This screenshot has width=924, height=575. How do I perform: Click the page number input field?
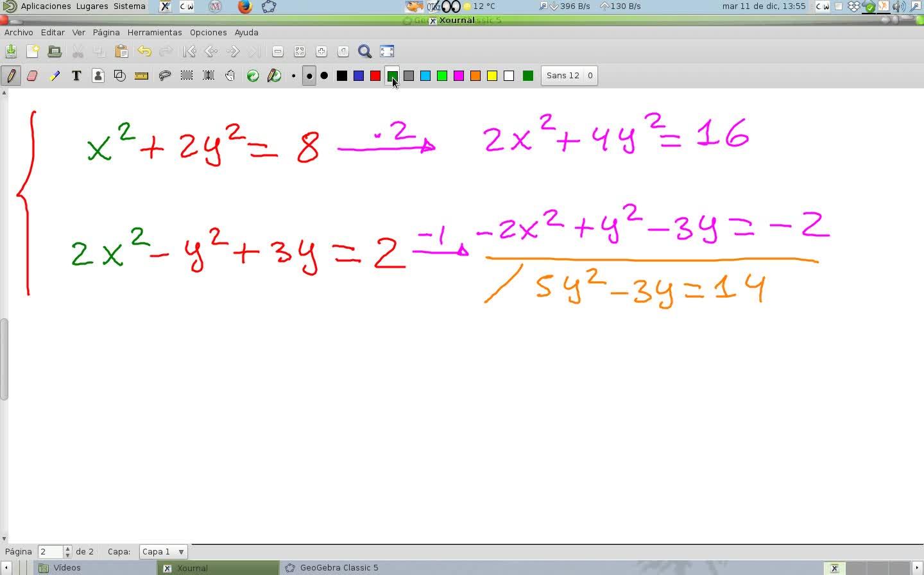pos(51,552)
